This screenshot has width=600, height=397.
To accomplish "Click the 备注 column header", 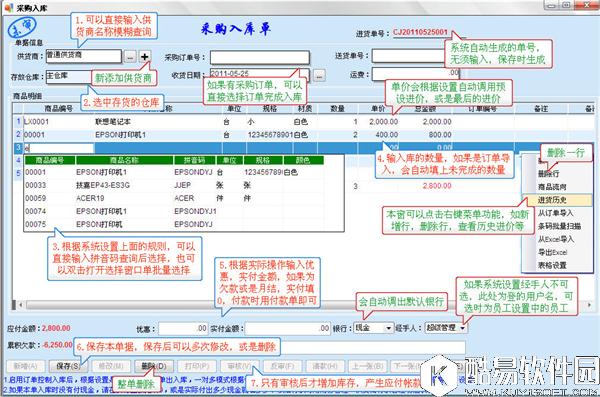I will coord(541,109).
